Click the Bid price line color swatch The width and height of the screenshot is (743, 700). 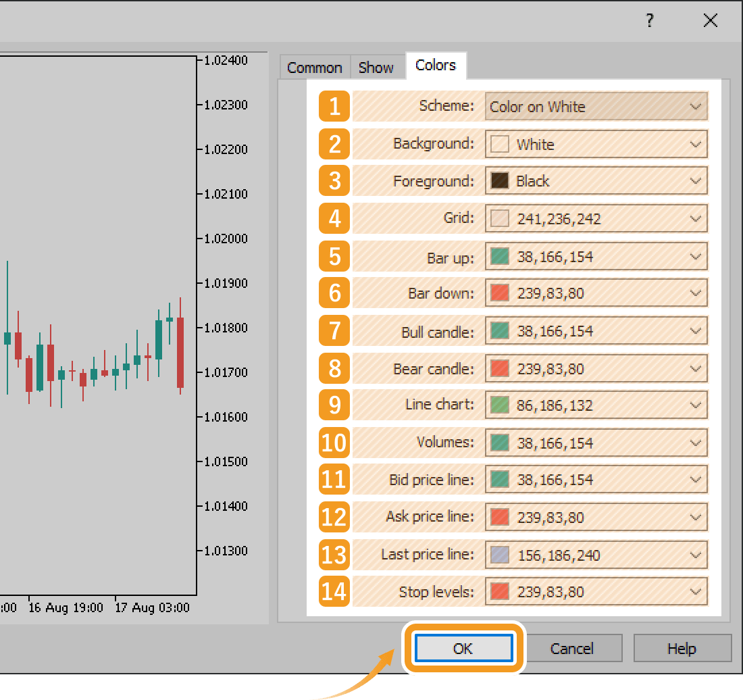click(x=500, y=480)
